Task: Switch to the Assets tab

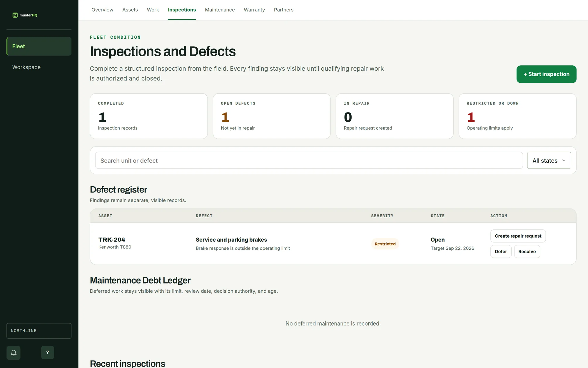Action: click(x=130, y=10)
